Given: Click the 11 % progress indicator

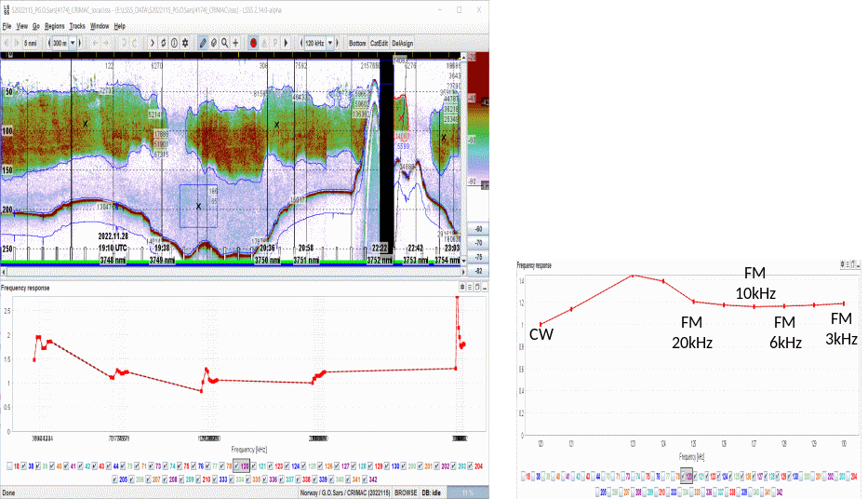Looking at the screenshot, I should (468, 492).
